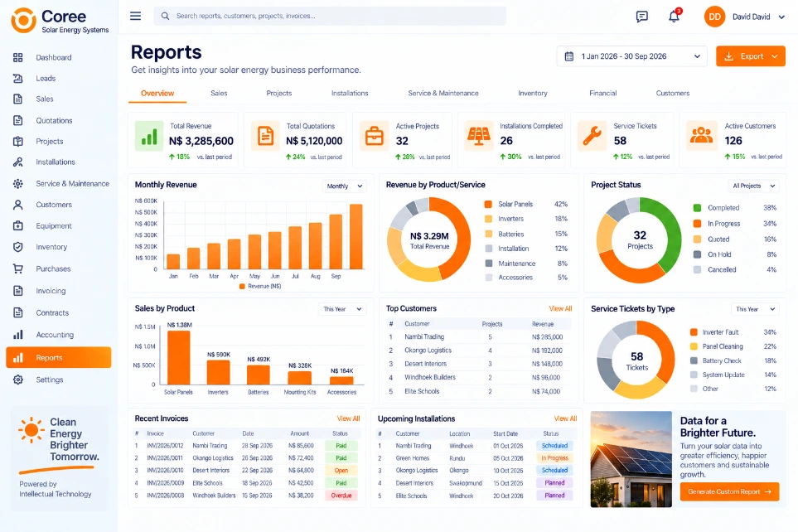Open the Settings gear icon in sidebar
Viewport: 798px width, 532px height.
(17, 380)
